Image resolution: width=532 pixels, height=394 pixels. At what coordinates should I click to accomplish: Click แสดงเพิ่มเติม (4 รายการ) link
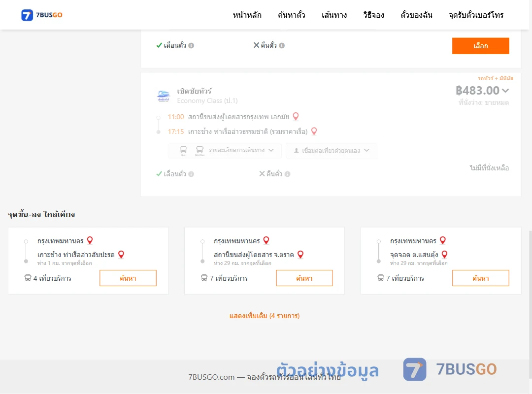265,316
